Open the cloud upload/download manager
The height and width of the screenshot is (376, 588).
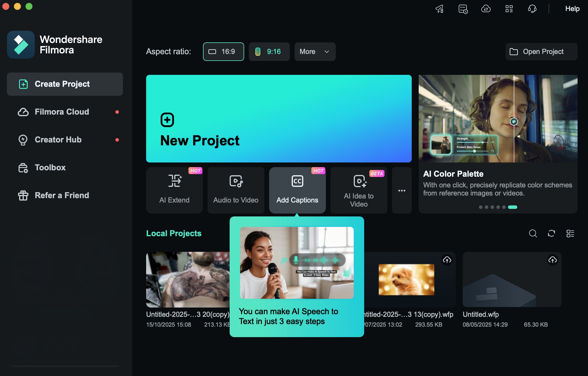pyautogui.click(x=486, y=9)
